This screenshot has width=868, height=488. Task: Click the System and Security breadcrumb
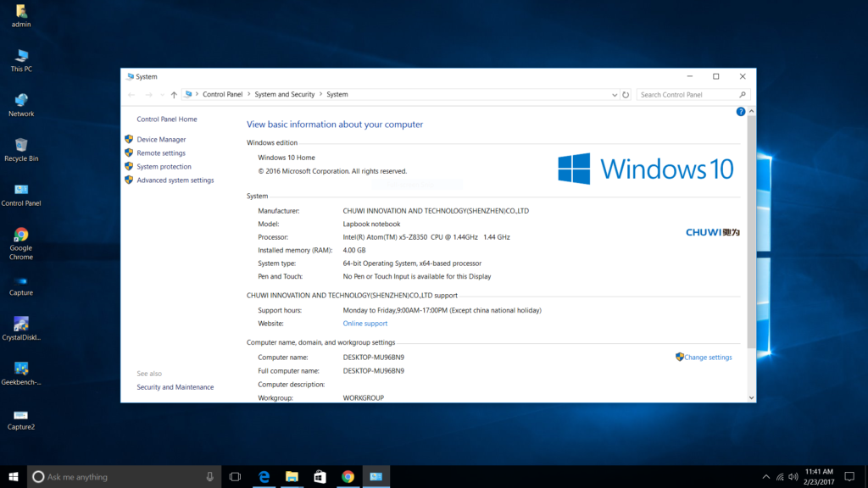tap(285, 94)
